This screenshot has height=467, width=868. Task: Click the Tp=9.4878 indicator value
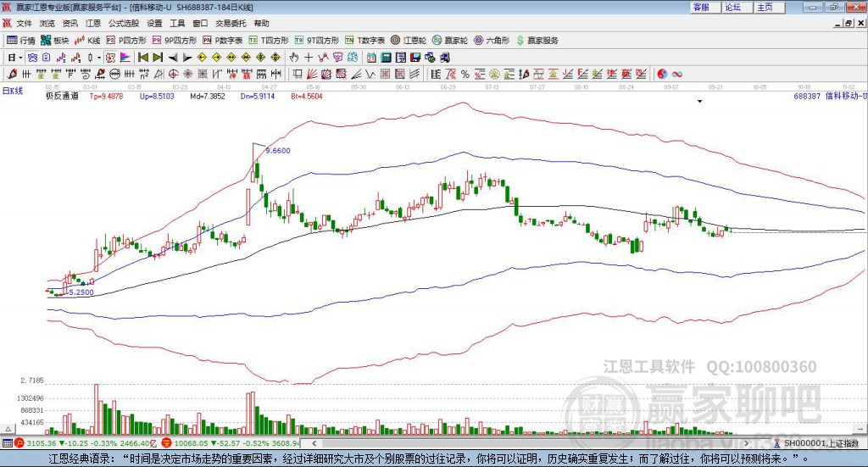[x=106, y=96]
